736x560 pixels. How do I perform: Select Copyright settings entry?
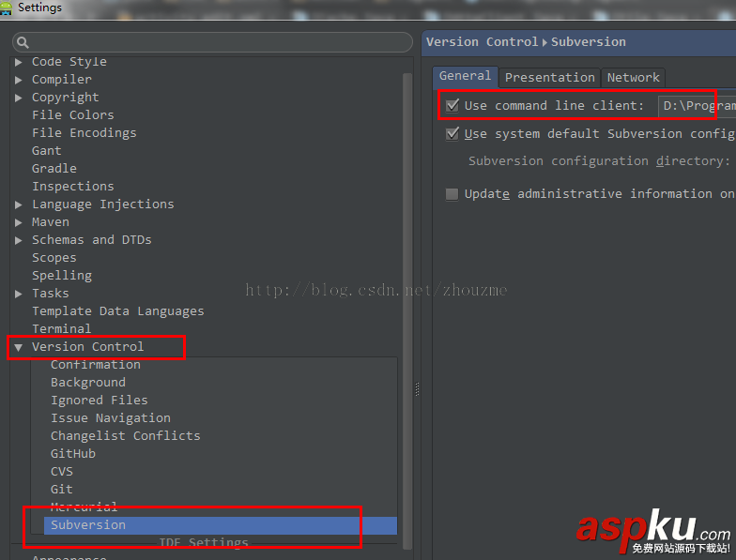(66, 98)
